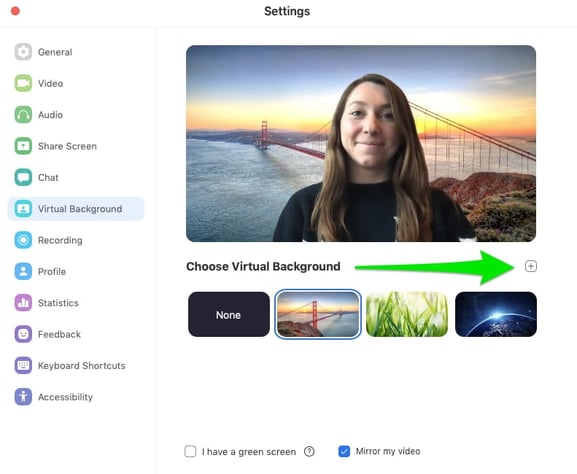Choose the None background option

229,314
